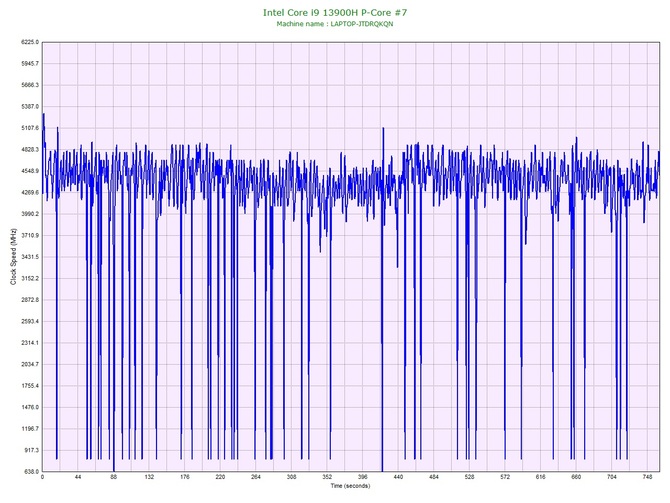This screenshot has width=670, height=503.
Task: Click the 1755.4 y-axis value
Action: click(x=30, y=385)
